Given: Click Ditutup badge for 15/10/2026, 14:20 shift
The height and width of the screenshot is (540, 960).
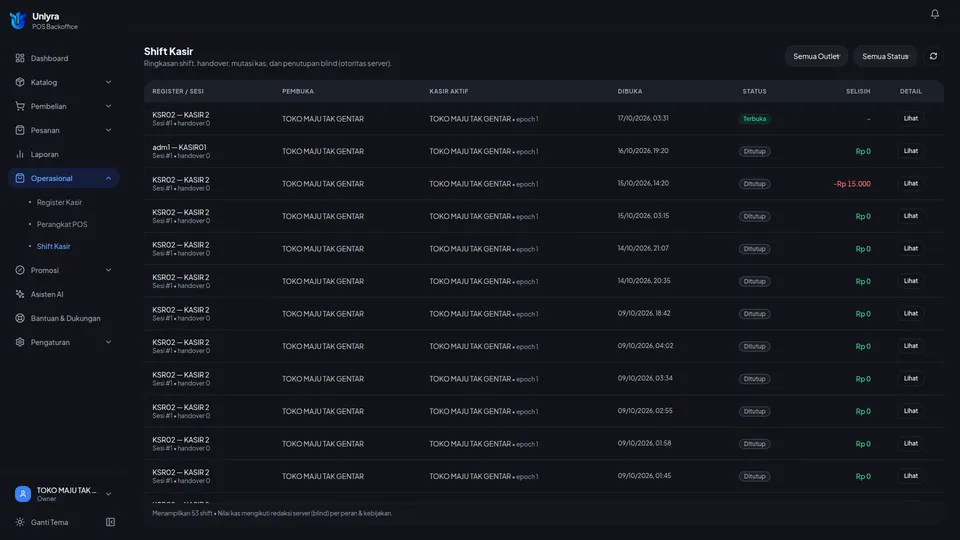Looking at the screenshot, I should (754, 184).
